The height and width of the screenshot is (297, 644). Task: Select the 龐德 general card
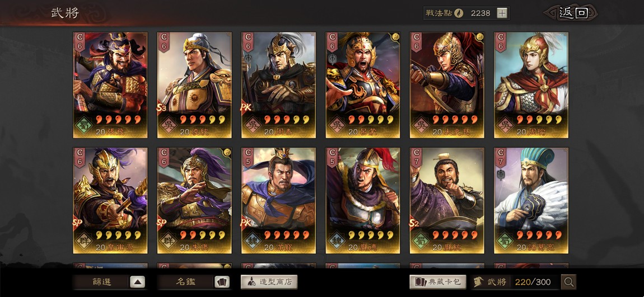[x=363, y=201]
